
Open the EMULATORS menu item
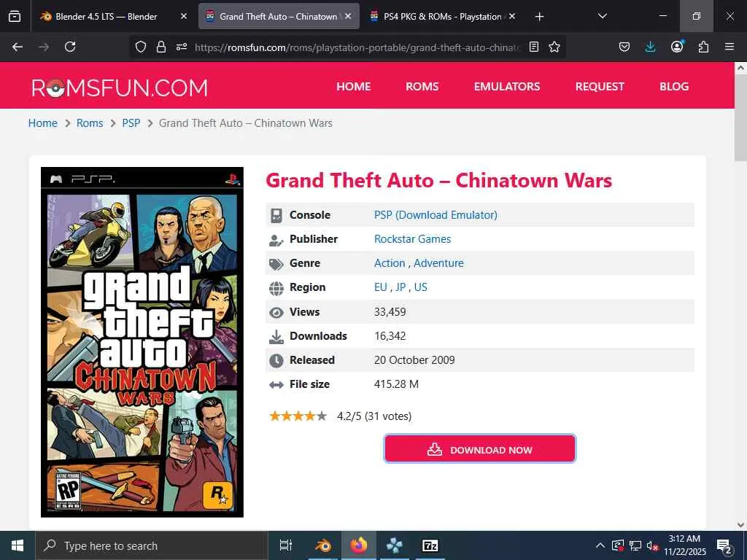coord(507,86)
